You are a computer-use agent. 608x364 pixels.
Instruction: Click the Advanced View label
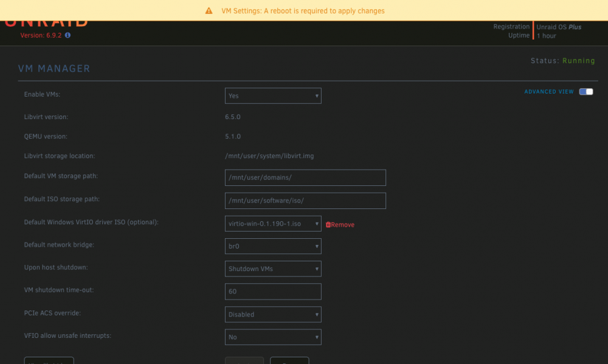click(x=548, y=92)
